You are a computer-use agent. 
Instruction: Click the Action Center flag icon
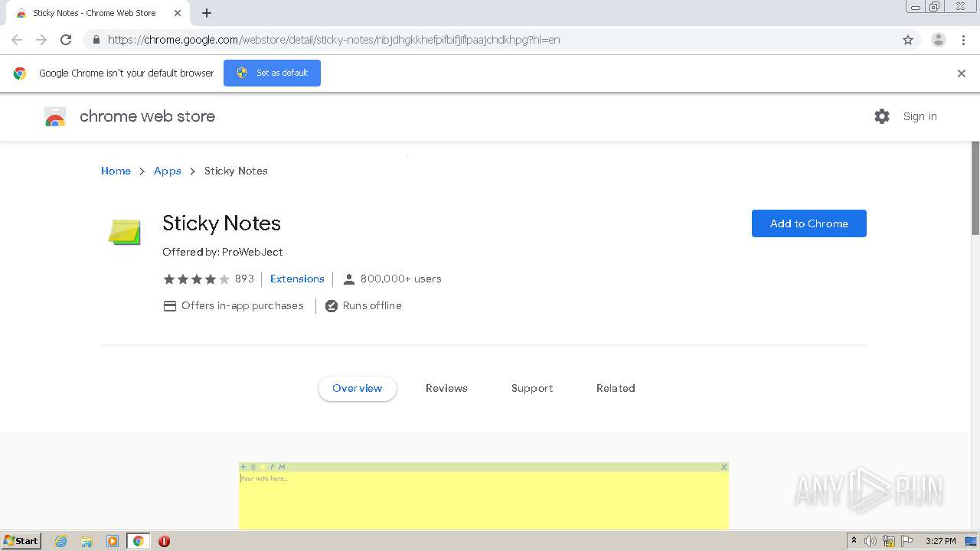point(907,541)
